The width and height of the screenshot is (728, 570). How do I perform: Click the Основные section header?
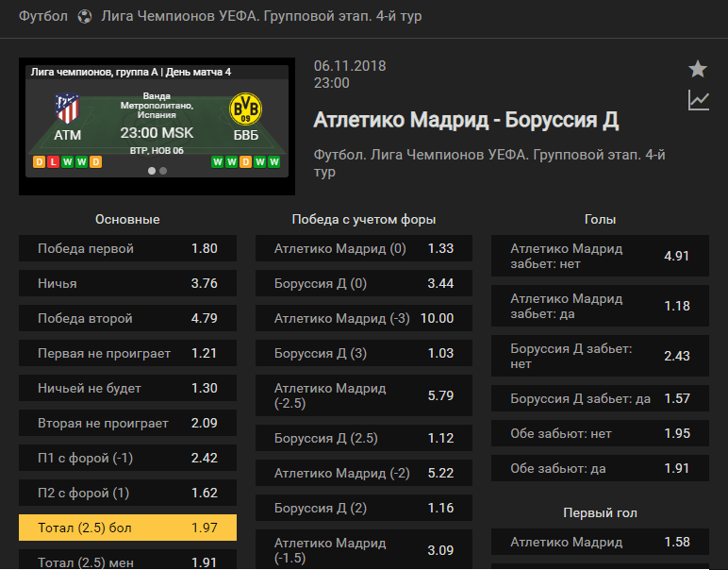pyautogui.click(x=127, y=219)
